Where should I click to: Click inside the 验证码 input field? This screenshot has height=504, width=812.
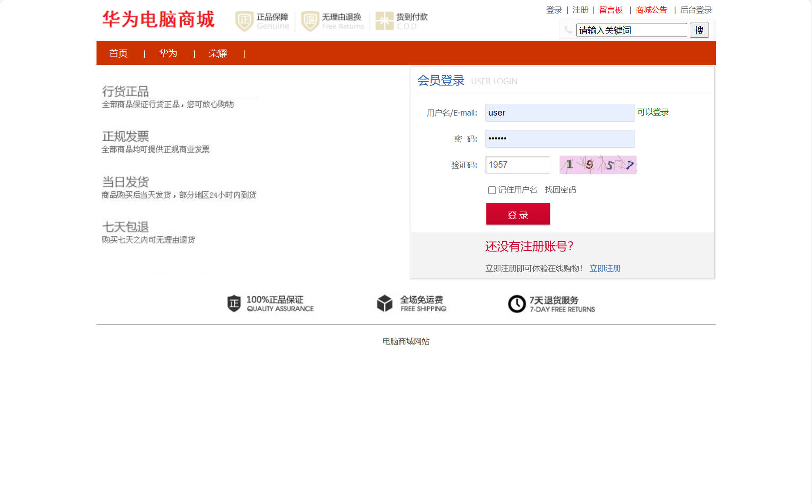coord(517,165)
